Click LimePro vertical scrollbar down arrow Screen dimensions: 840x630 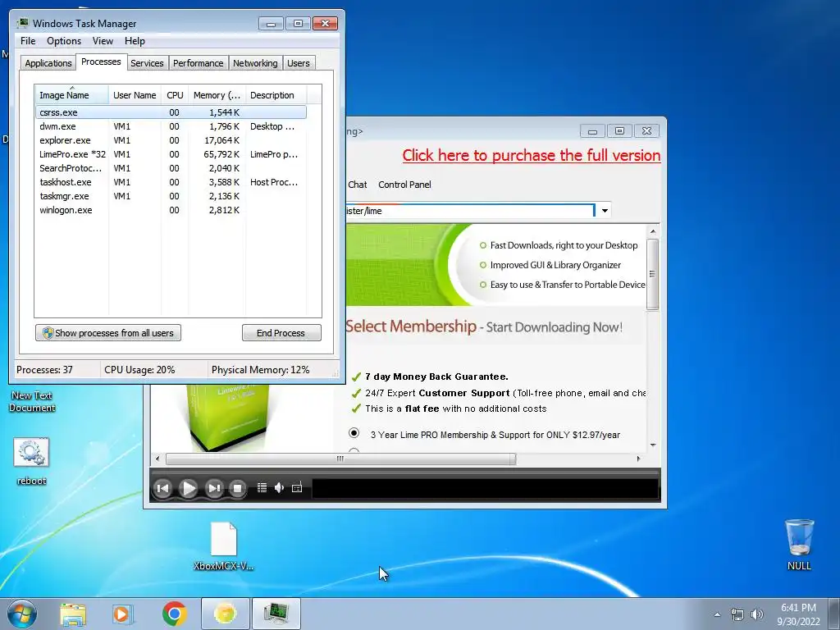tap(652, 445)
